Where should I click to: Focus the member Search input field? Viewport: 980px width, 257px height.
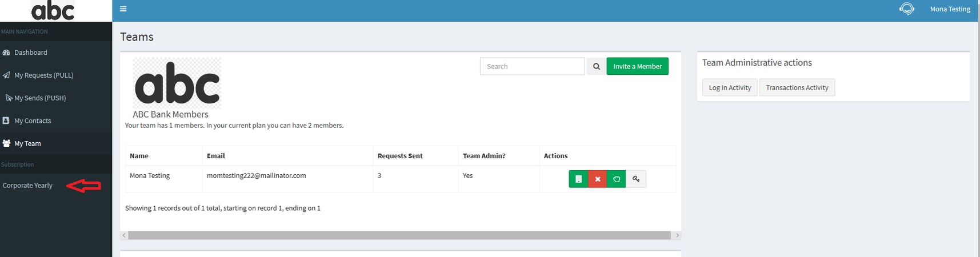(532, 66)
